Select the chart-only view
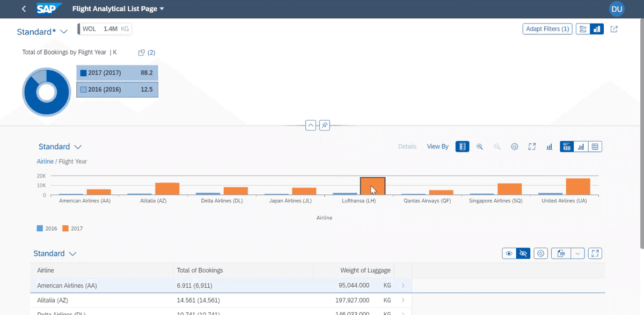This screenshot has width=644, height=315. [x=581, y=146]
